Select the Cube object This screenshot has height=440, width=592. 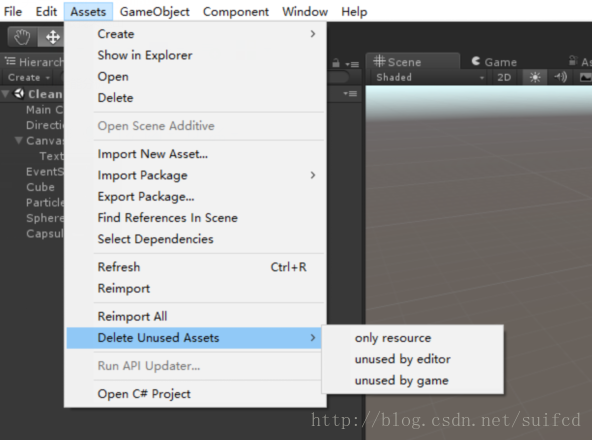pos(40,187)
